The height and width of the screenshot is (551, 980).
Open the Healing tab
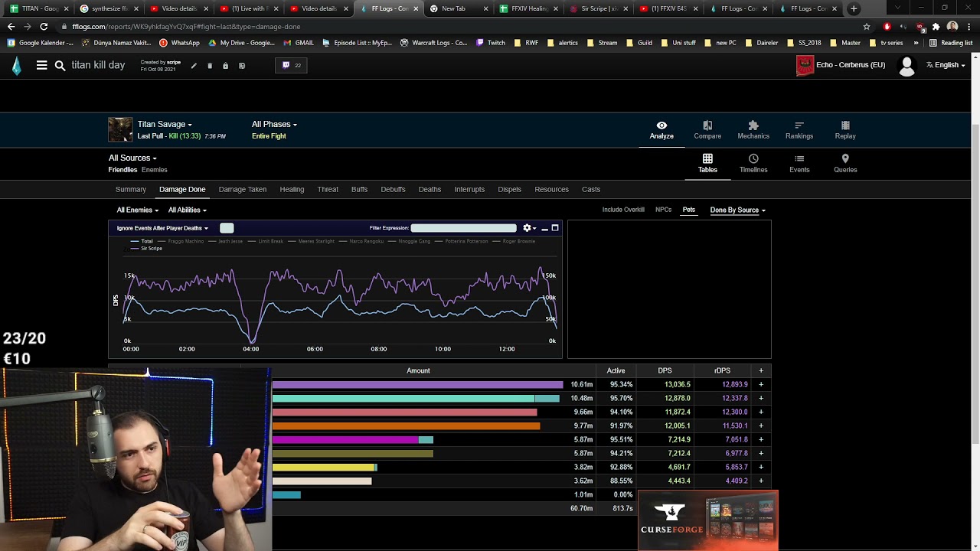coord(292,189)
